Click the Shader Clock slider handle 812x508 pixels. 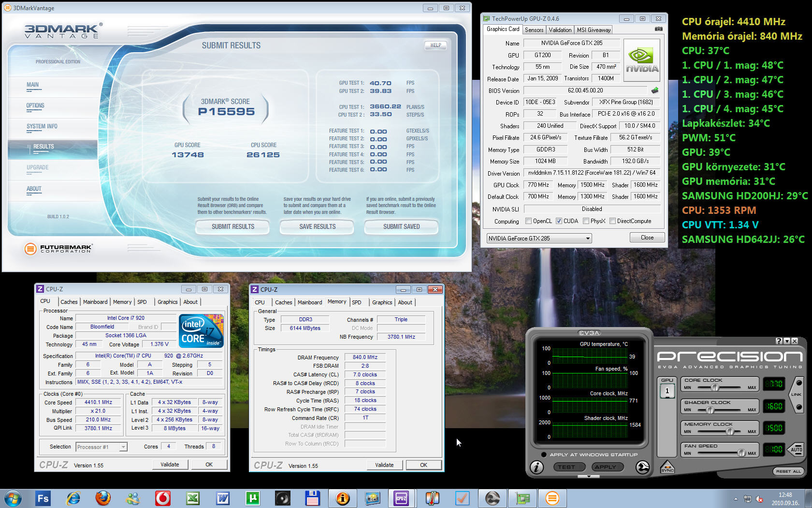click(x=710, y=410)
